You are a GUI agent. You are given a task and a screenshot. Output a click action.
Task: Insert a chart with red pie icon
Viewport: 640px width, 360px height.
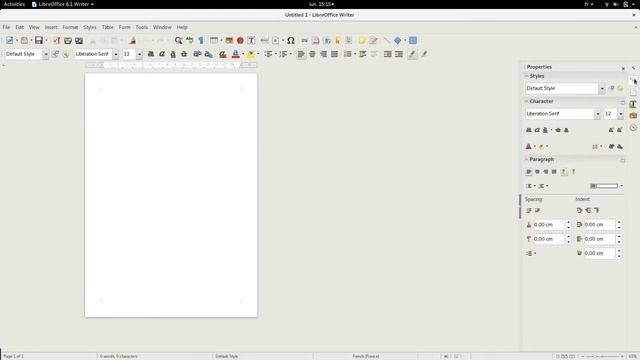(x=240, y=40)
